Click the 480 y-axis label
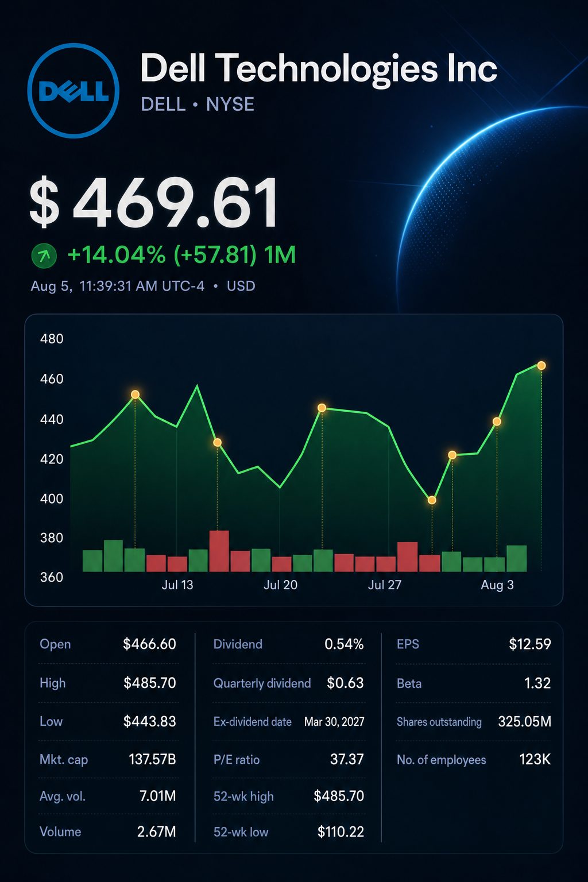The width and height of the screenshot is (588, 882). (x=52, y=339)
